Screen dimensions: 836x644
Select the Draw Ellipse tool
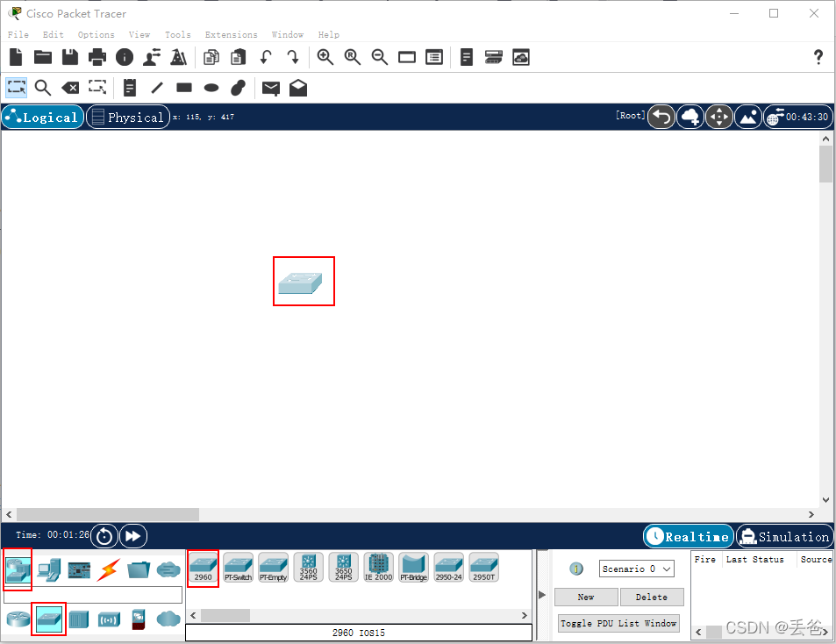[x=211, y=88]
